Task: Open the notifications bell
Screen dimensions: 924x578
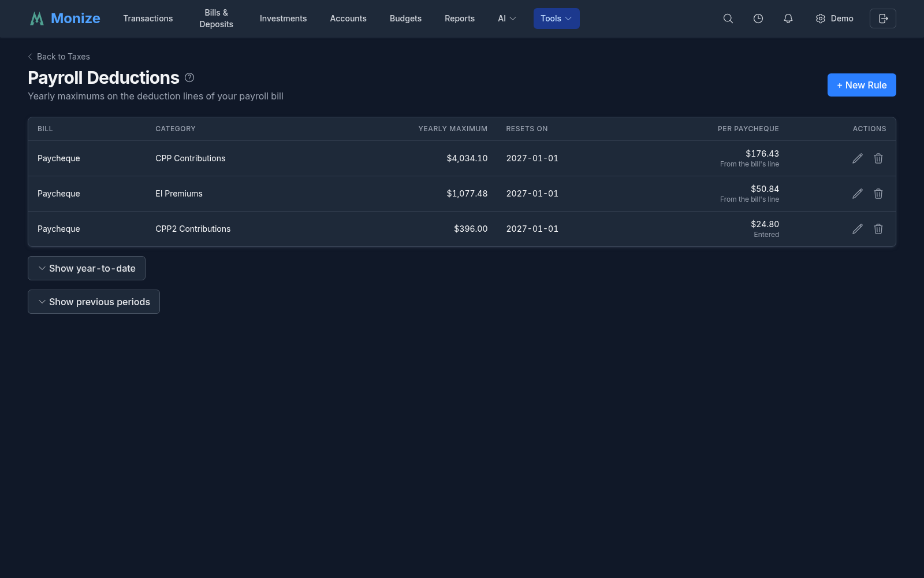Action: tap(788, 18)
